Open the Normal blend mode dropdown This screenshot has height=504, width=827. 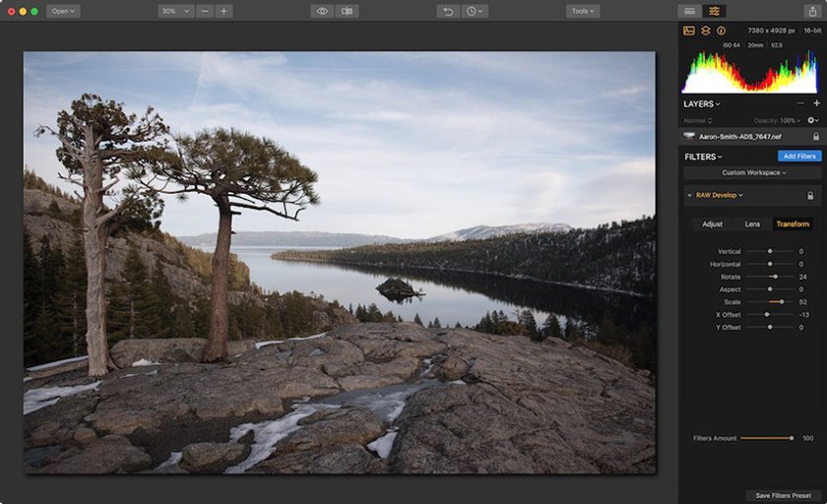698,121
